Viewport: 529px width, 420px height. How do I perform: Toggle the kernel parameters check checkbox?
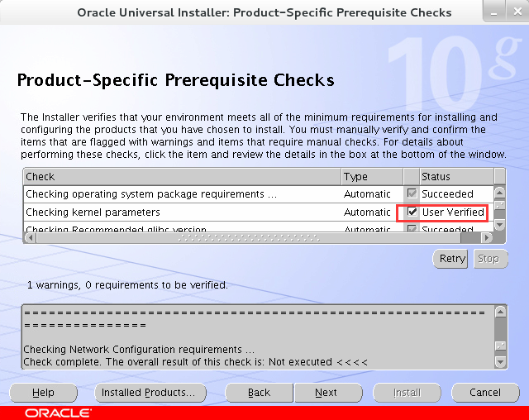coord(412,212)
